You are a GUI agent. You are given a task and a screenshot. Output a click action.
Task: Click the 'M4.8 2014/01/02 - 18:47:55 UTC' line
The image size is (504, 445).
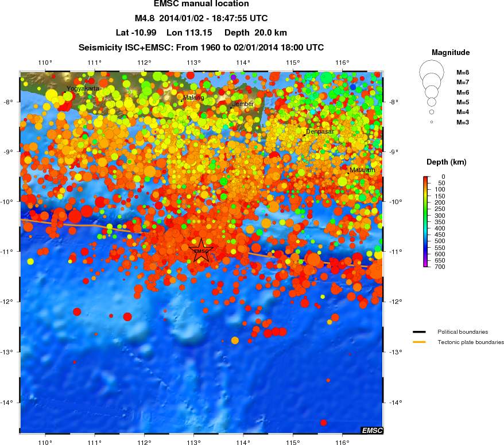point(201,18)
